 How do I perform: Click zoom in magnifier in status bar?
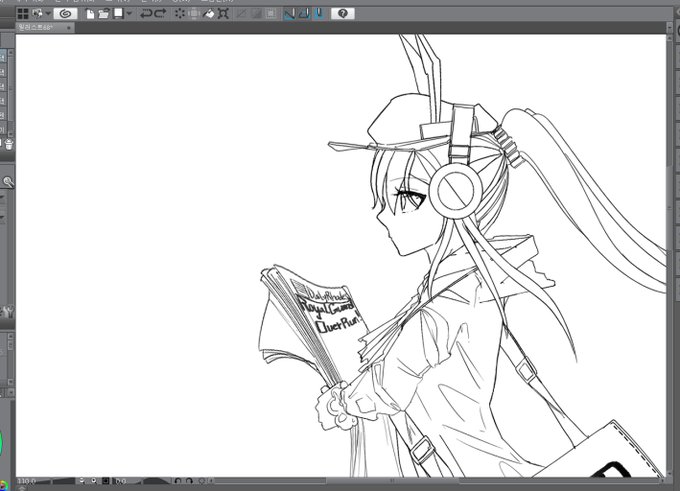(x=94, y=481)
